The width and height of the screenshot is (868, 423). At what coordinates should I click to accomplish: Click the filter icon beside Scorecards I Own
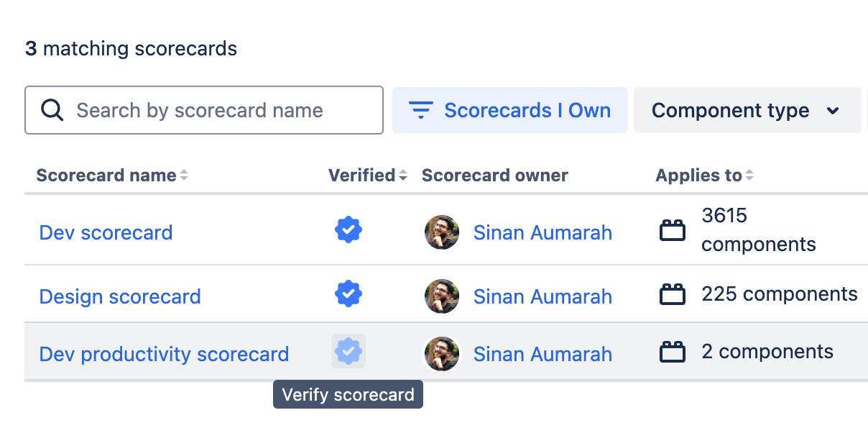click(x=423, y=110)
